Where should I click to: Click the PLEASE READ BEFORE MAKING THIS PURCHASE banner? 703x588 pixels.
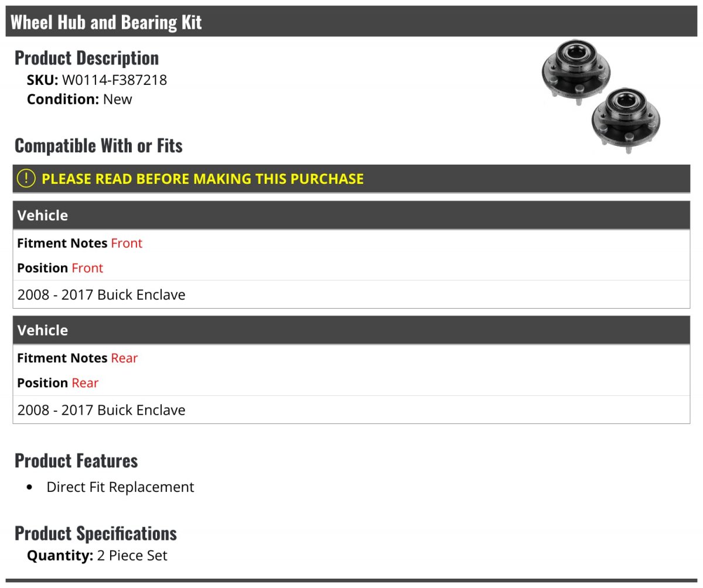[x=351, y=179]
